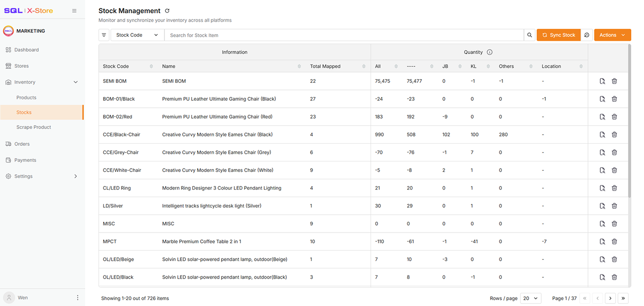The image size is (644, 306).
Task: Open user options menu beside Wen
Action: [78, 298]
